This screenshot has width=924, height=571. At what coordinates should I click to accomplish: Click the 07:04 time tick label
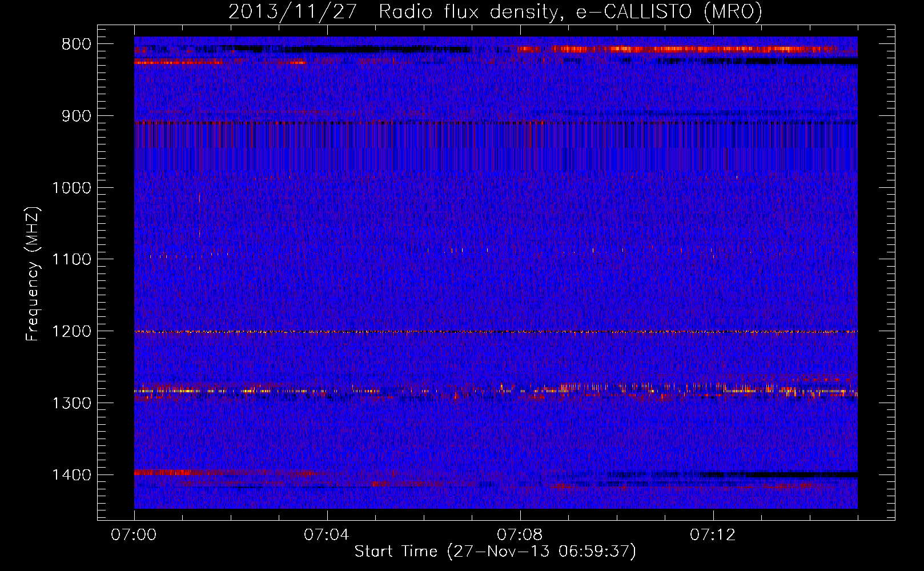(327, 535)
